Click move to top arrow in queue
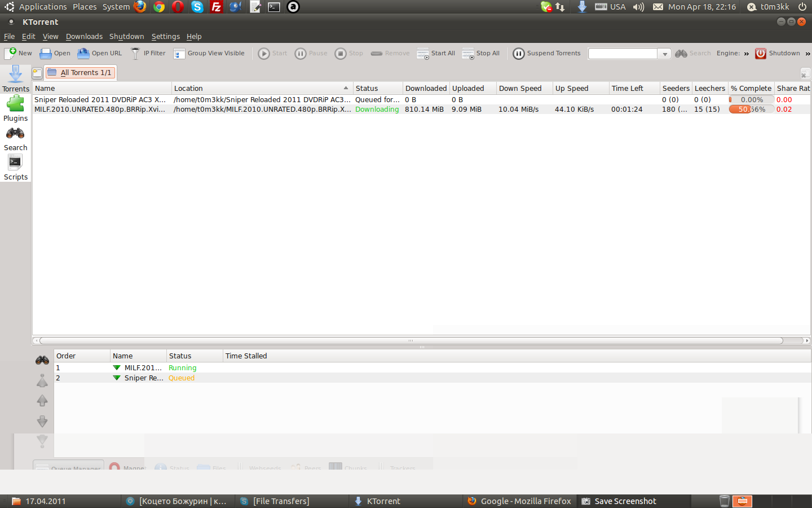Viewport: 812px width, 508px height. click(x=42, y=380)
